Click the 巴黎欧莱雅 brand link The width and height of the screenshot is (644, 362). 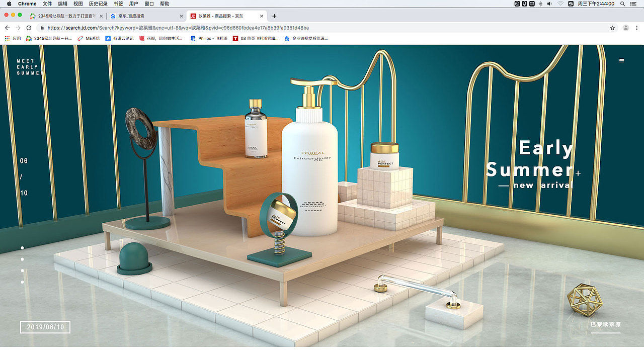click(x=606, y=324)
